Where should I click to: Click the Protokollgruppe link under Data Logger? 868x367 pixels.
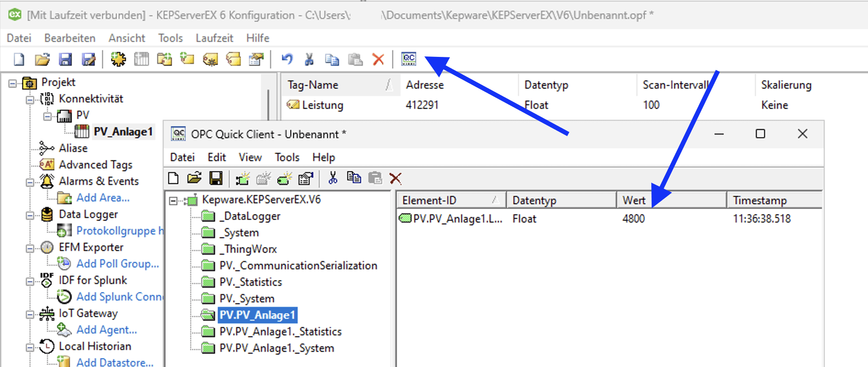click(x=120, y=231)
